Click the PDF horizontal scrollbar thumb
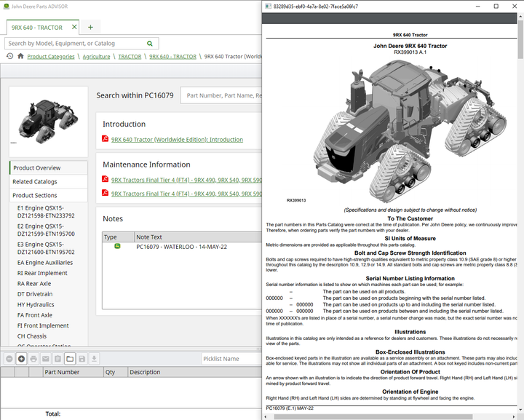The height and width of the screenshot is (420, 524). (x=373, y=416)
